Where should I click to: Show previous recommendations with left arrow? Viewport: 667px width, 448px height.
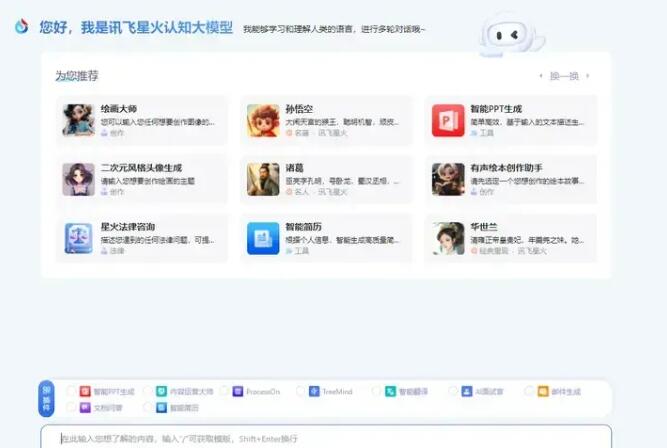(541, 76)
